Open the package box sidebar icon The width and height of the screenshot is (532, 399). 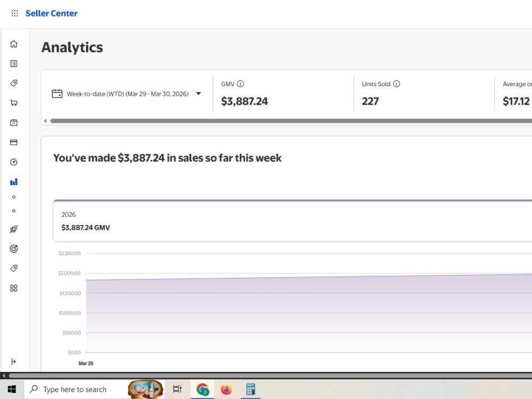pyautogui.click(x=14, y=122)
